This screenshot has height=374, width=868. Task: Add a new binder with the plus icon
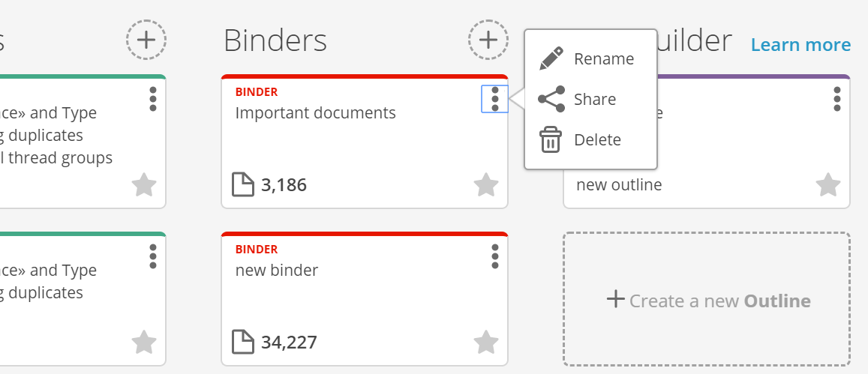pyautogui.click(x=488, y=40)
